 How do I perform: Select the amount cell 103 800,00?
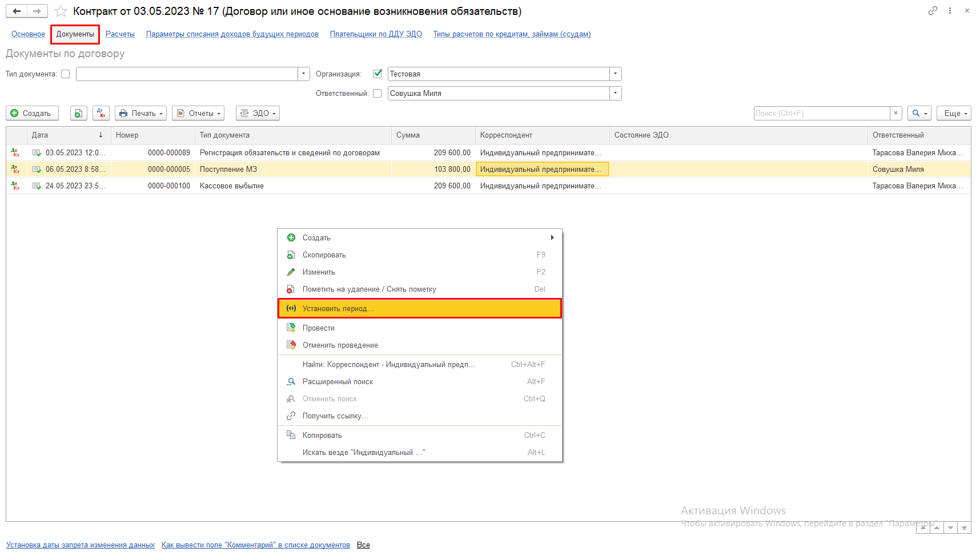pos(433,169)
